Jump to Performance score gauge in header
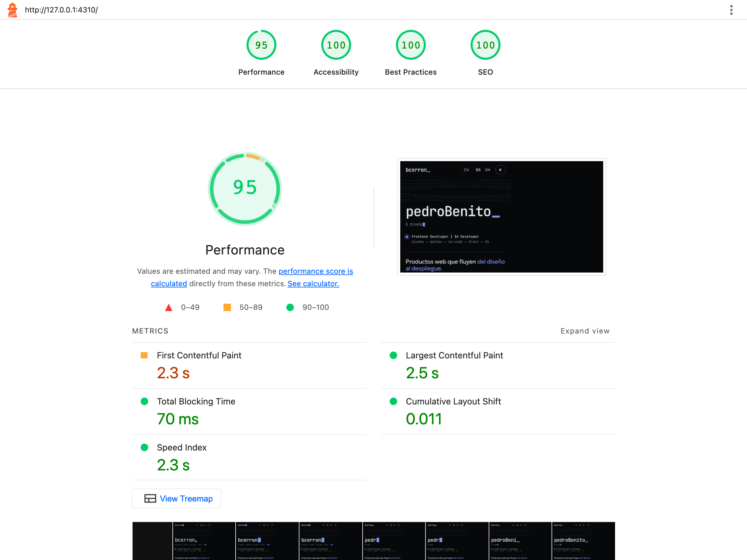Viewport: 747px width, 560px height. click(x=261, y=53)
